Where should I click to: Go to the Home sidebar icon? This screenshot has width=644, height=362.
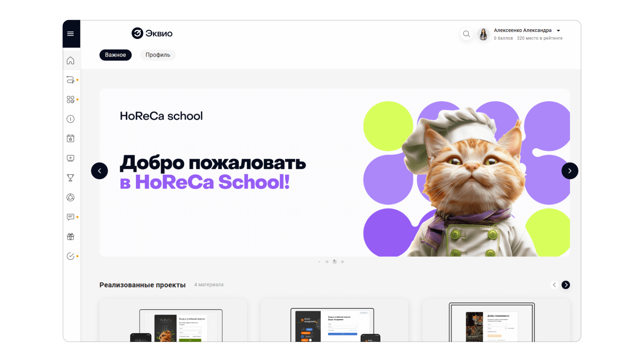coord(70,61)
